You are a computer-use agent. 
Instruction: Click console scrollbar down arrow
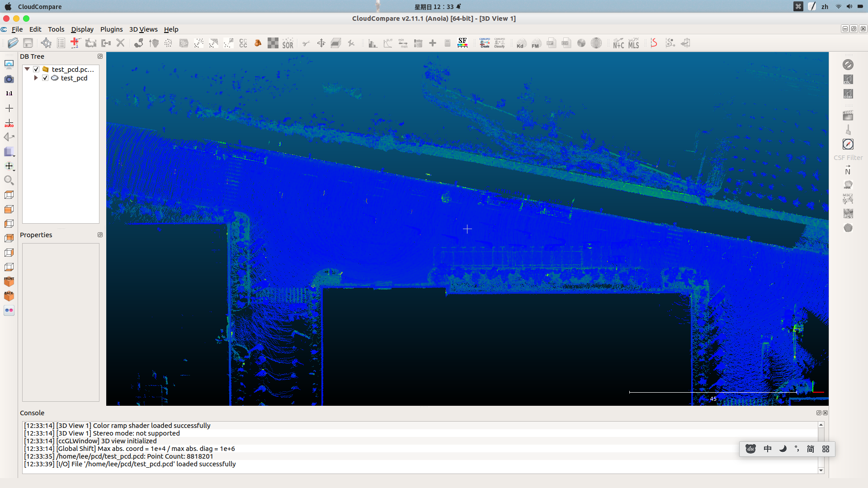tap(821, 470)
